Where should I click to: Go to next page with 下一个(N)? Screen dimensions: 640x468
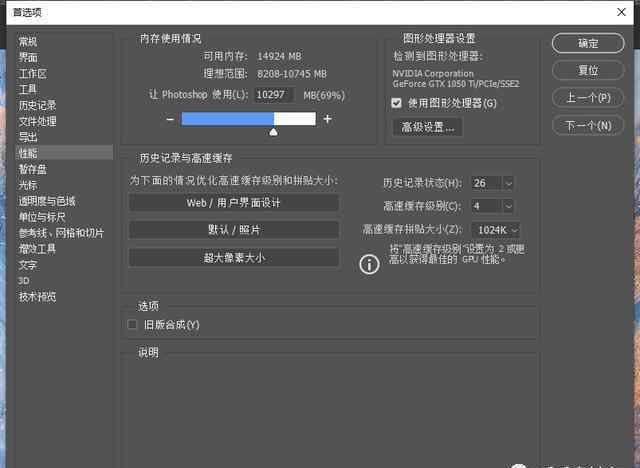coord(588,125)
